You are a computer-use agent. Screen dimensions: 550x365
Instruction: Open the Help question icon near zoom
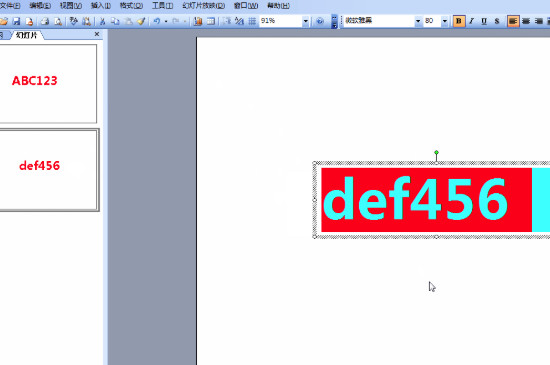320,21
